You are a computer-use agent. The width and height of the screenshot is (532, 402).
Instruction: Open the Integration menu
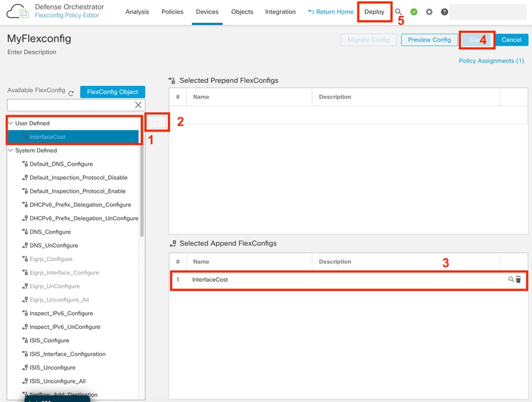click(x=280, y=12)
